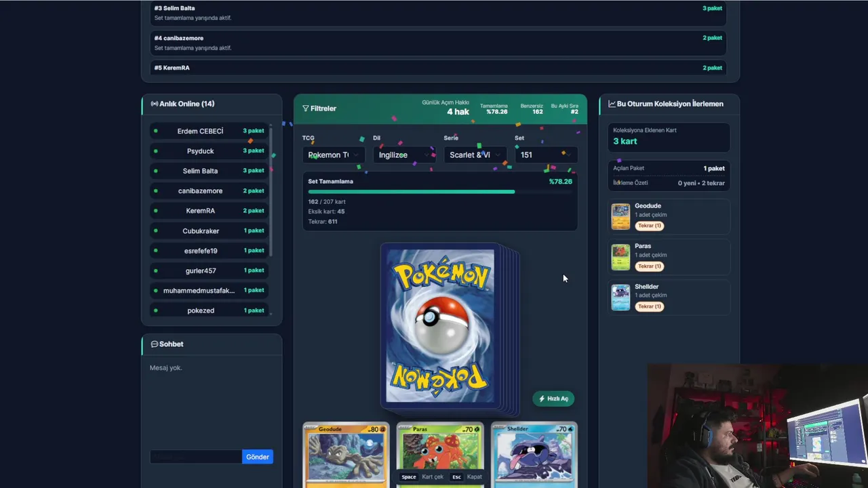Viewport: 868px width, 488px height.
Task: Select Selim Balta in online list
Action: pos(210,171)
